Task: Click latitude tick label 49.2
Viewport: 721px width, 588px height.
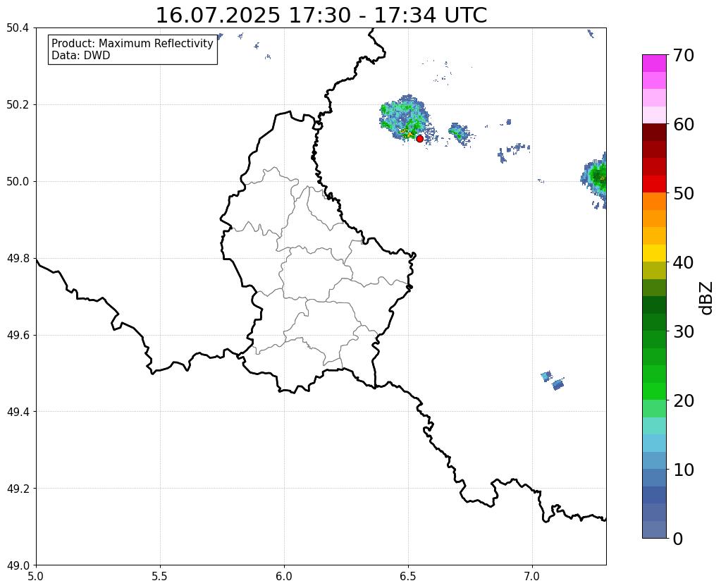Action: pos(18,489)
